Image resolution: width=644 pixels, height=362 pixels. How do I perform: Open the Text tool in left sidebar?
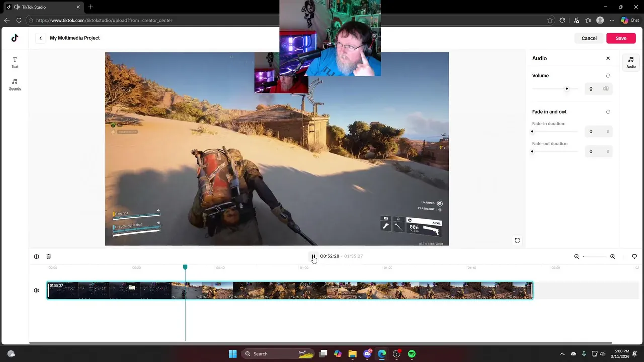coord(15,62)
